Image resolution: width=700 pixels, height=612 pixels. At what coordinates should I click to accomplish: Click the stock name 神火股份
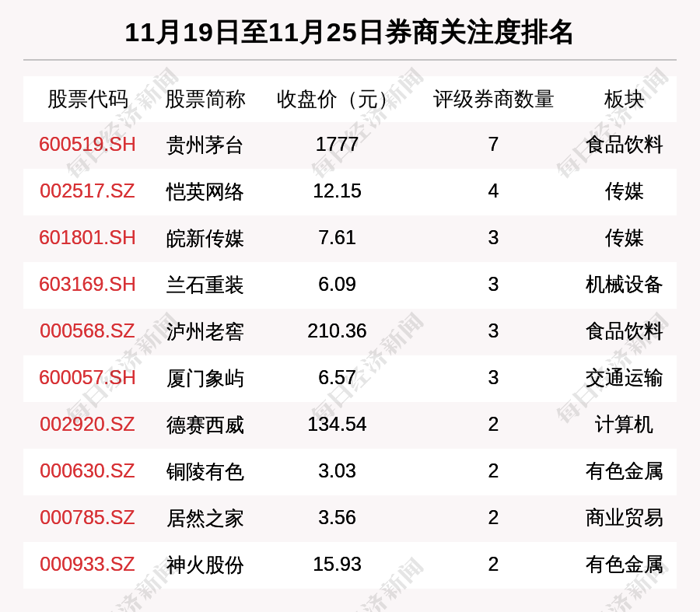click(205, 565)
